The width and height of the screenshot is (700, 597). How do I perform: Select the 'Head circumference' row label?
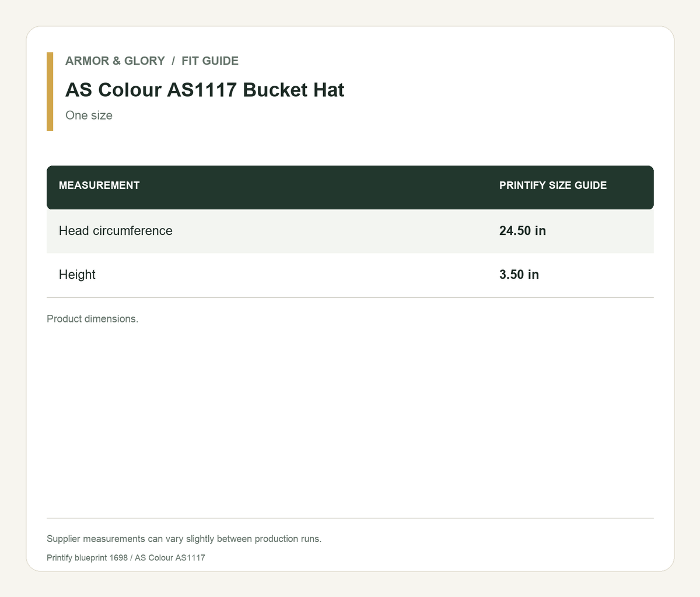116,231
